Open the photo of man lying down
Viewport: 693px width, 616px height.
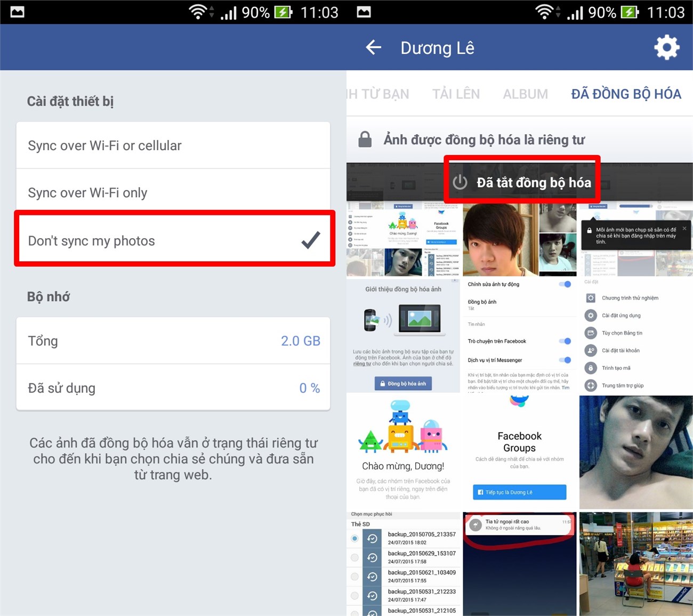tap(636, 452)
